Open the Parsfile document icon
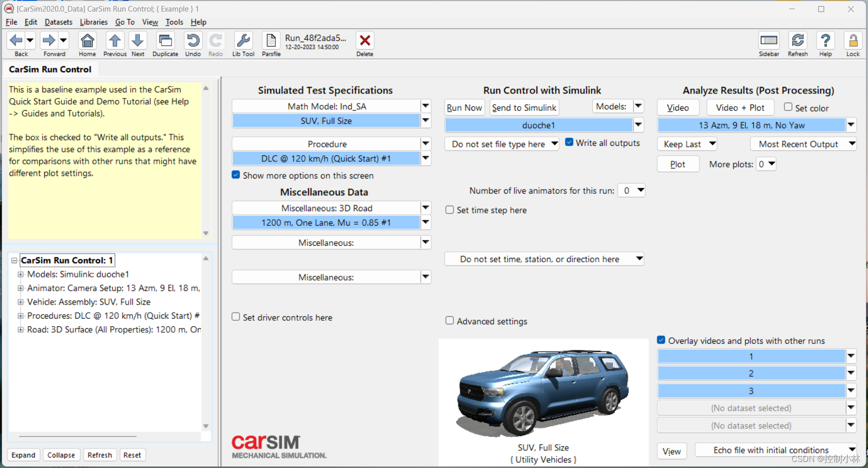The height and width of the screenshot is (468, 868). point(271,41)
